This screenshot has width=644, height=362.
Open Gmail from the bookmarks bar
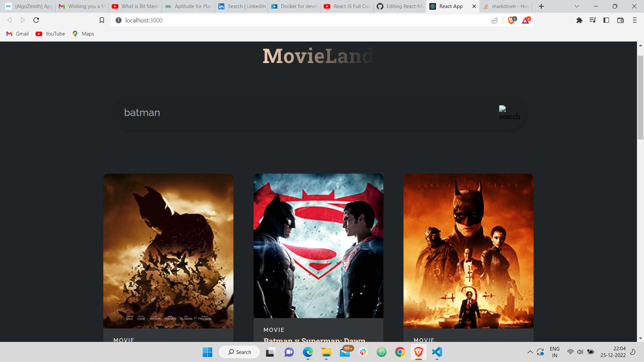(x=17, y=34)
